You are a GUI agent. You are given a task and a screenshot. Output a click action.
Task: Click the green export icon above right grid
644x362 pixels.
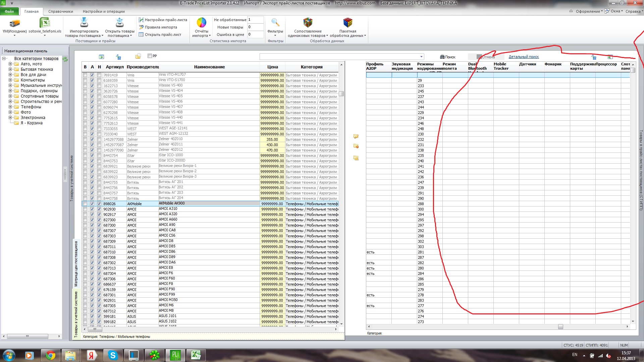point(610,57)
